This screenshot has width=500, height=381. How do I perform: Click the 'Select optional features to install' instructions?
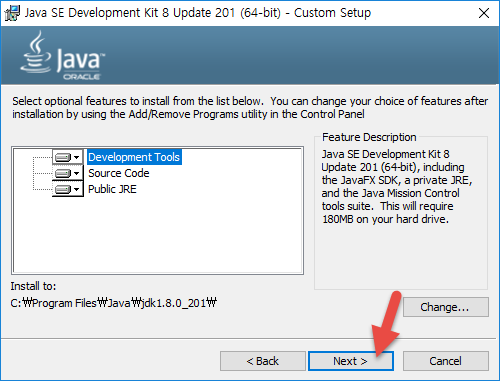250,108
